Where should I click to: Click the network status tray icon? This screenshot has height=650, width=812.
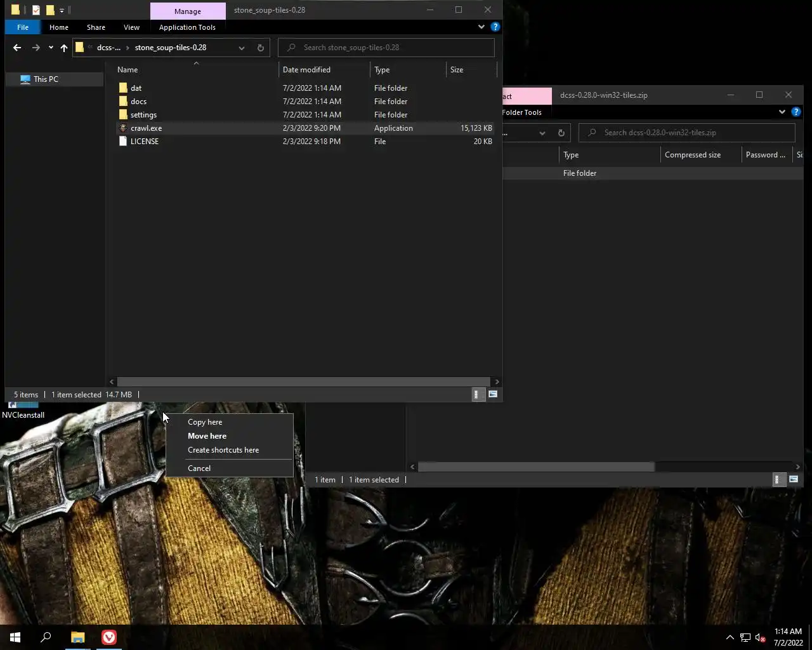(x=745, y=637)
